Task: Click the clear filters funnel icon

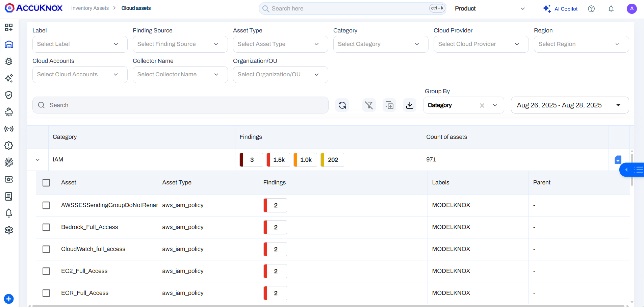Action: [369, 105]
